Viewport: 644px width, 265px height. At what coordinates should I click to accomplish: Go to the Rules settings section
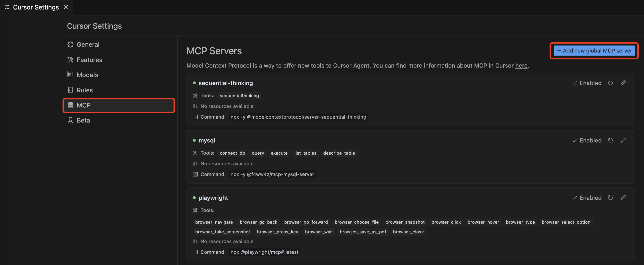[x=85, y=90]
